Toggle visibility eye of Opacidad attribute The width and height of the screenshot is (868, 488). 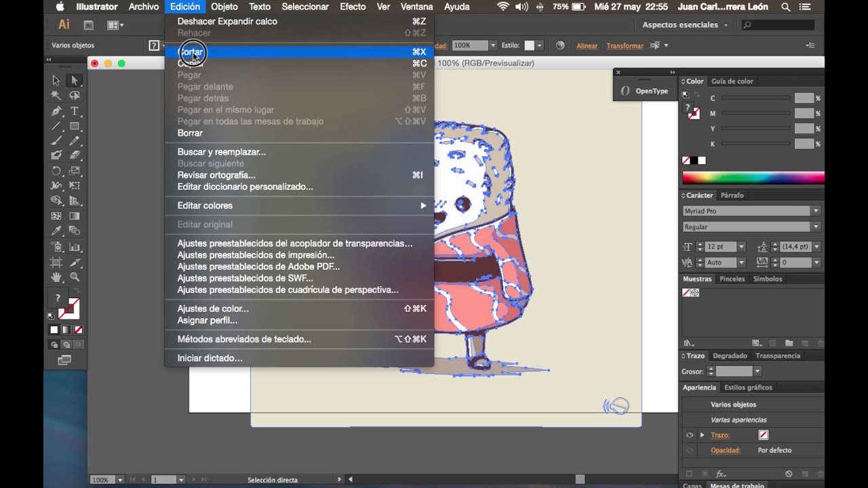690,451
